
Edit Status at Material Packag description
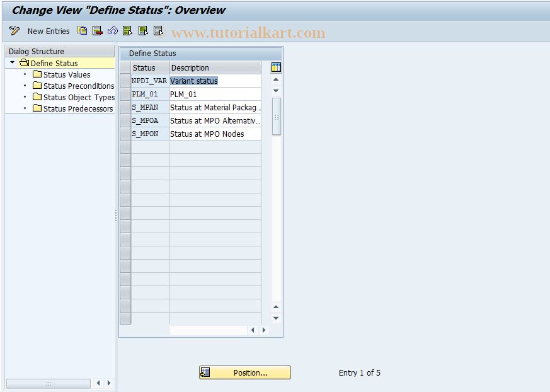[215, 107]
